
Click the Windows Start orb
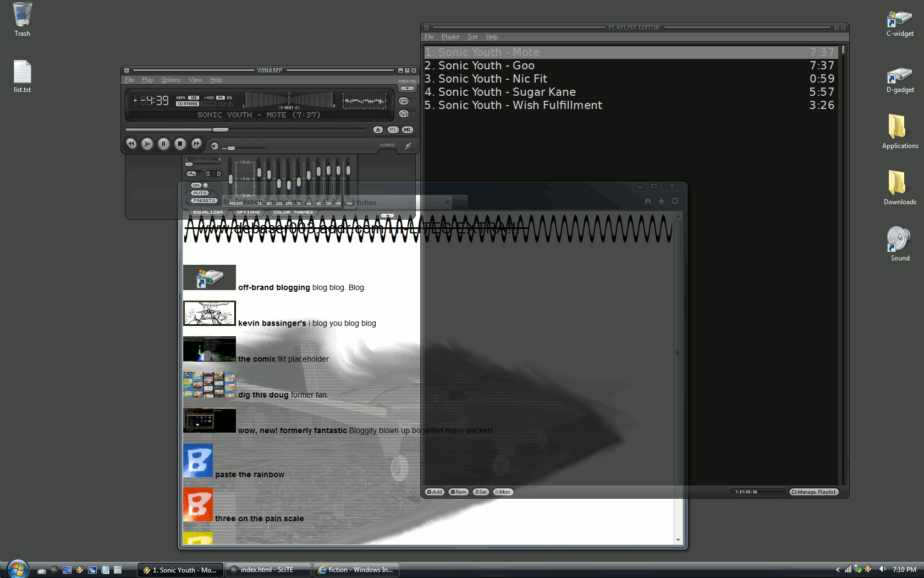[x=18, y=569]
